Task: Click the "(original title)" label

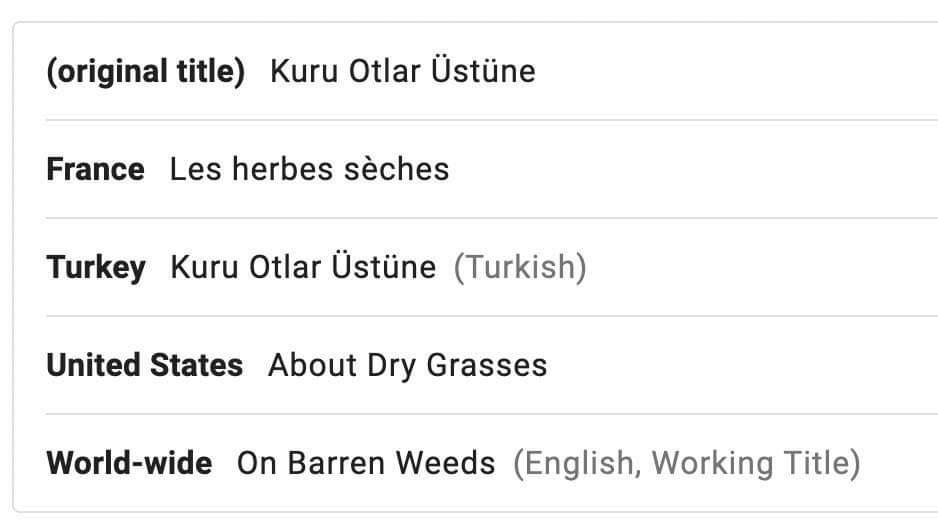Action: click(145, 72)
